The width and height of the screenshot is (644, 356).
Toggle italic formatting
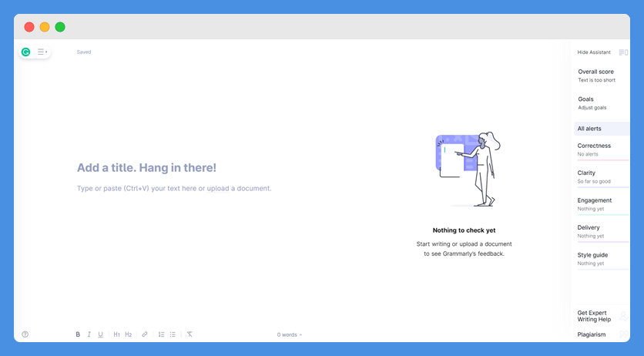pos(89,334)
